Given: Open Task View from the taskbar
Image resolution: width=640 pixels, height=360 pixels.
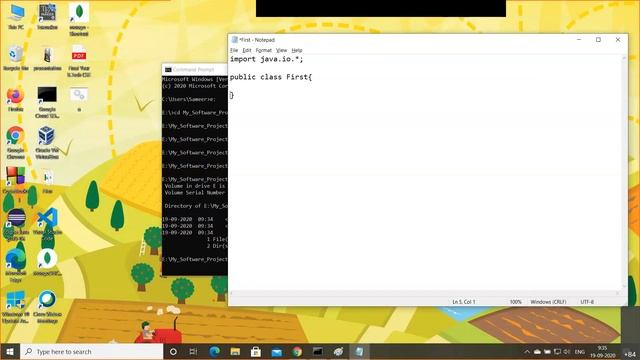Looking at the screenshot, I should 193,351.
